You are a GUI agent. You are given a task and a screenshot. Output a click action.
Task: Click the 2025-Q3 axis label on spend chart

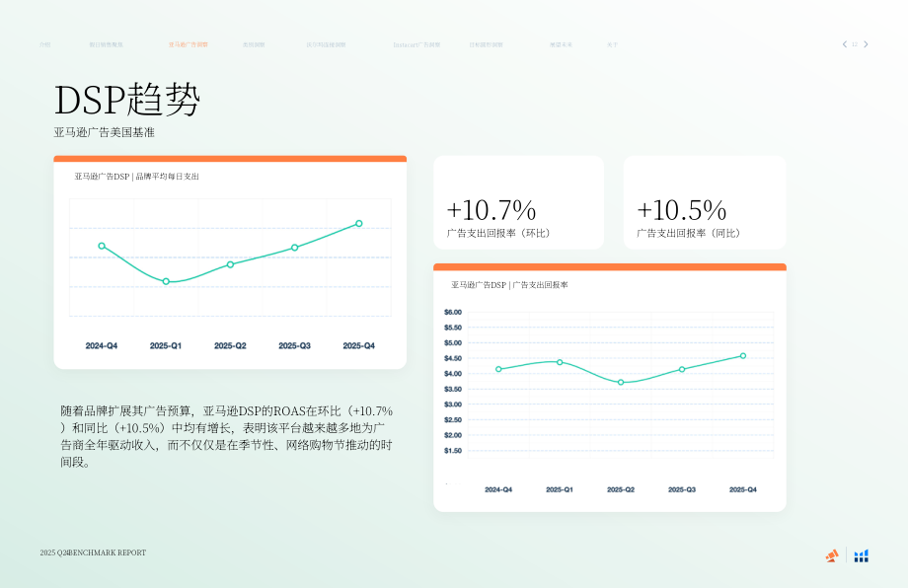tap(295, 345)
